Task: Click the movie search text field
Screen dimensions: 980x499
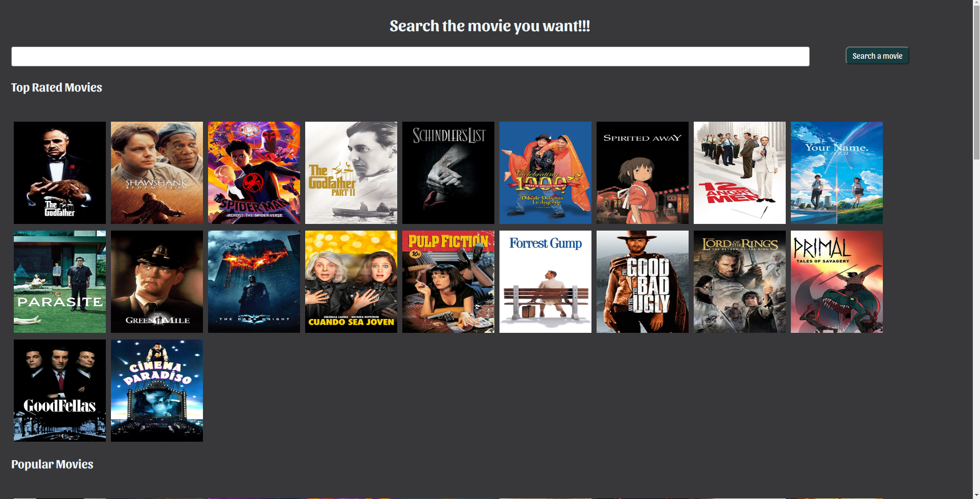Action: [x=410, y=56]
